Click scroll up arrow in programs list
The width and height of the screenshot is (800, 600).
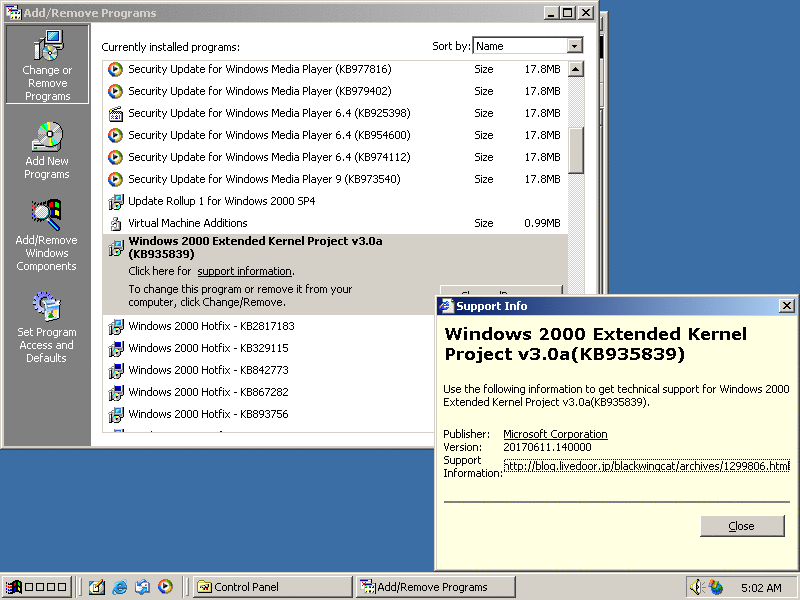pyautogui.click(x=576, y=69)
